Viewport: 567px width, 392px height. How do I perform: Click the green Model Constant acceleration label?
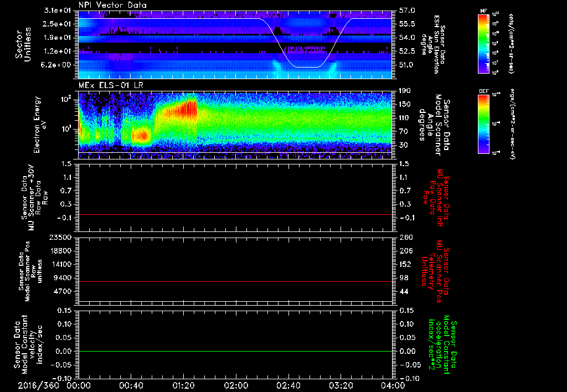[442, 345]
